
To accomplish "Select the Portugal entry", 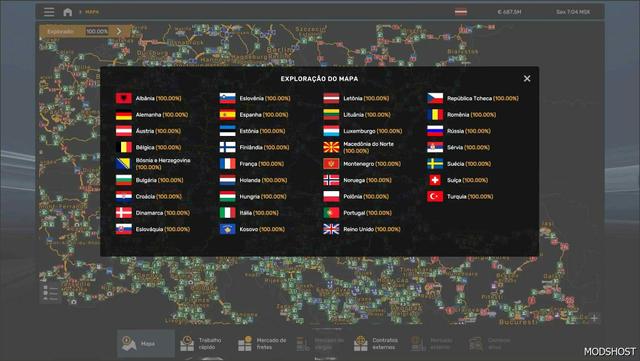I will pos(358,213).
